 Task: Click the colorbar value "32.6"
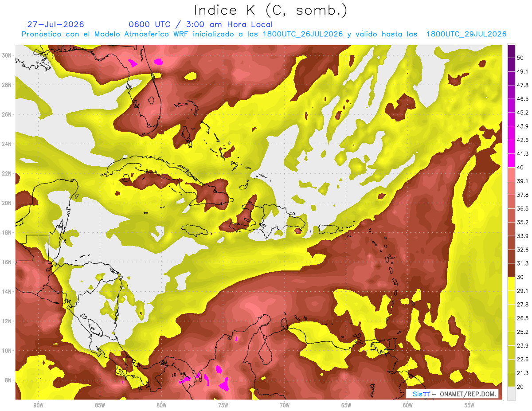(x=523, y=250)
